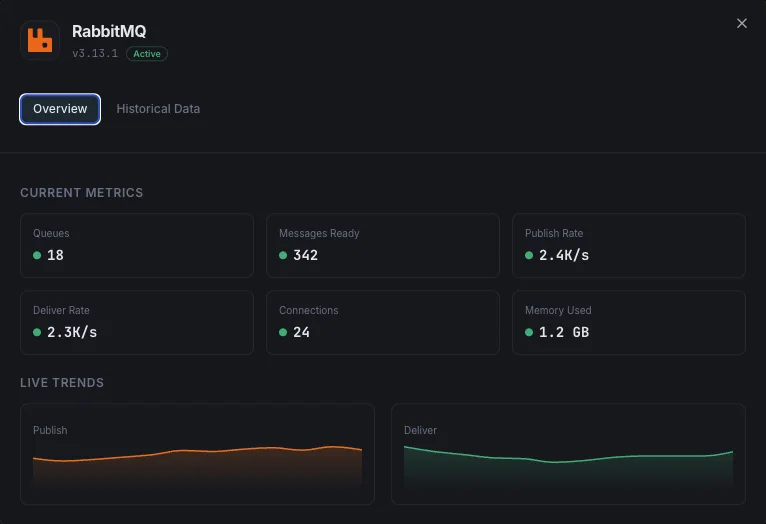
Task: Click the green Deliver trend chart
Action: (x=568, y=466)
